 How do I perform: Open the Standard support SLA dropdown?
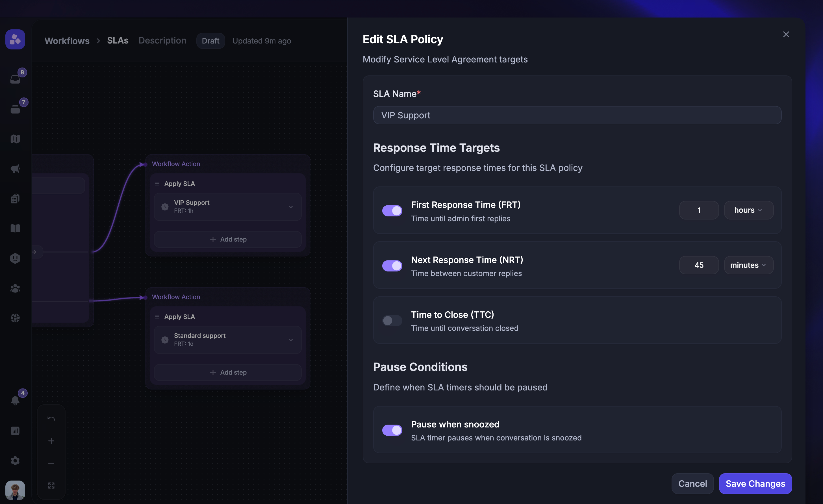coord(291,340)
